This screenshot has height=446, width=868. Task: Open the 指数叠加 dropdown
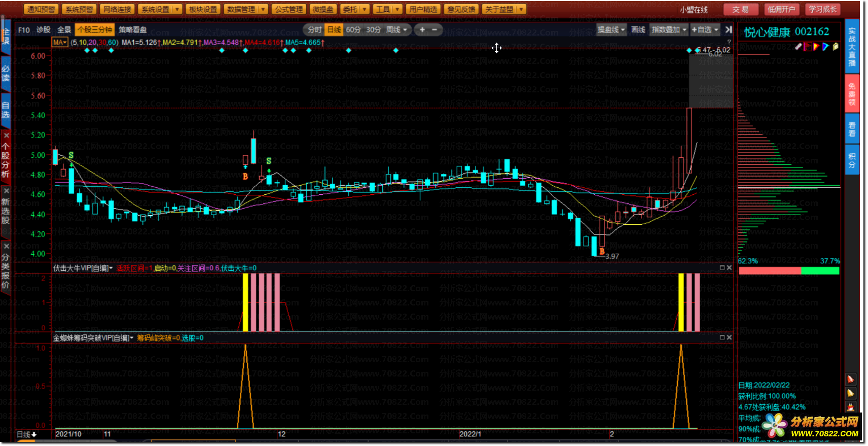point(669,30)
